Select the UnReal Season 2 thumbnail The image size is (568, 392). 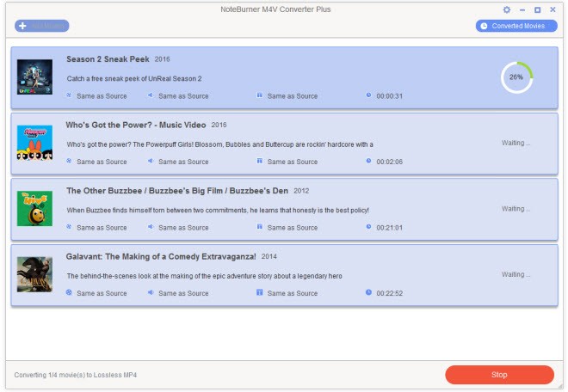(x=34, y=77)
